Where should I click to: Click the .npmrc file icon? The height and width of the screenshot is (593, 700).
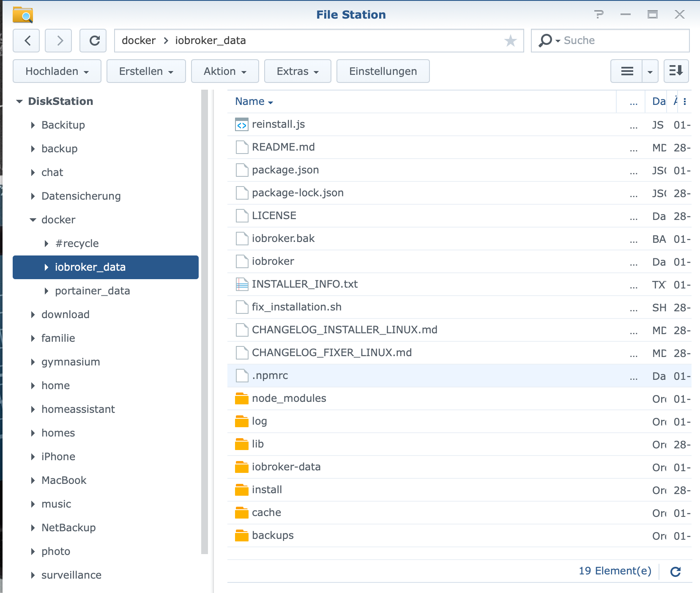click(x=242, y=376)
